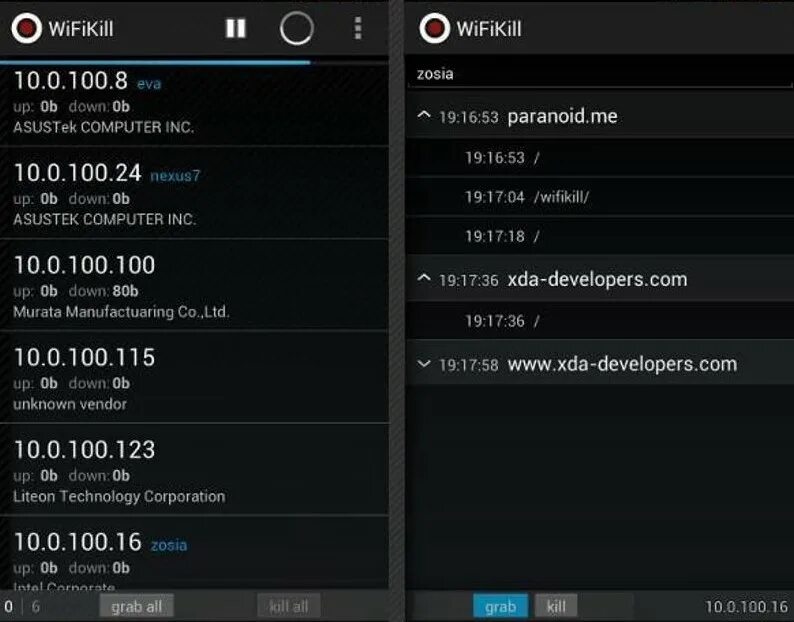Open the three-dot overflow menu

pyautogui.click(x=358, y=28)
